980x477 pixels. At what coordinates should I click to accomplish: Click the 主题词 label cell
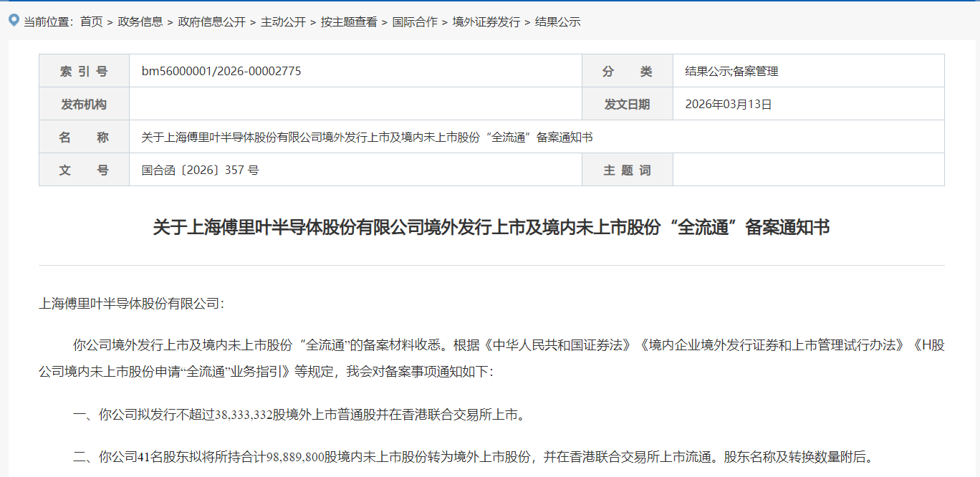point(628,170)
